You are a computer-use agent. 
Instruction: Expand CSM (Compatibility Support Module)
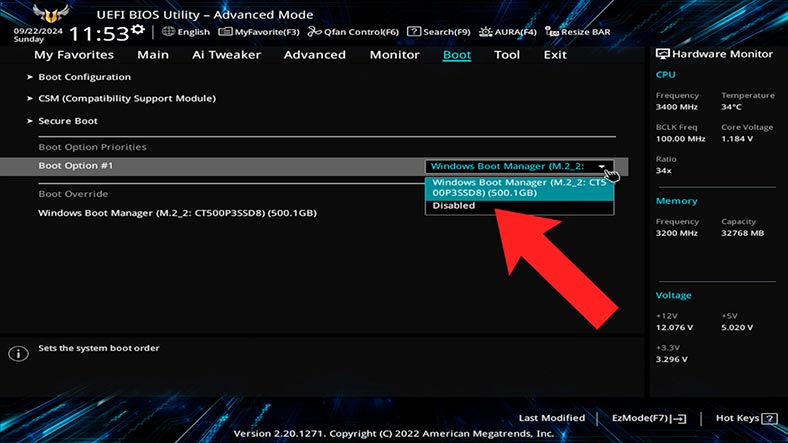[x=127, y=98]
